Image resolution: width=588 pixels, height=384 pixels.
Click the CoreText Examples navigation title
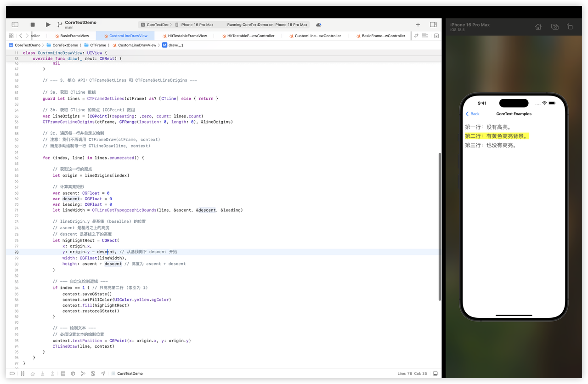[x=514, y=114]
